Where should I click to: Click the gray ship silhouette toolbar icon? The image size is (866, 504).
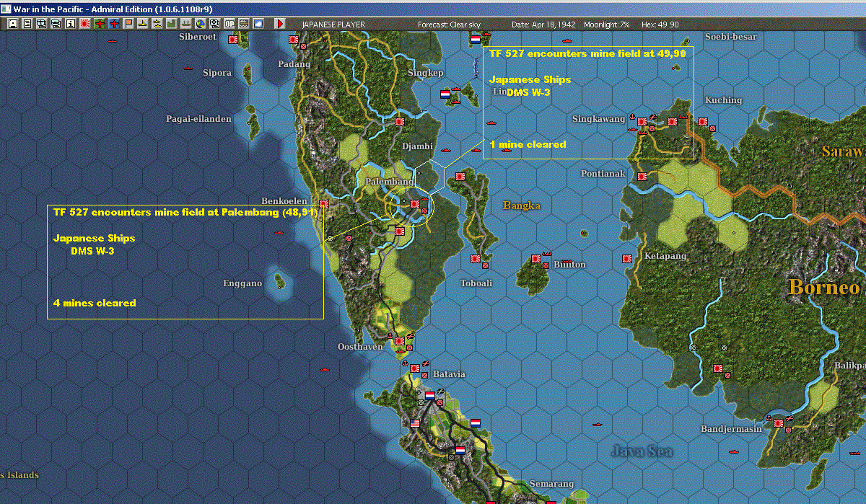(186, 24)
